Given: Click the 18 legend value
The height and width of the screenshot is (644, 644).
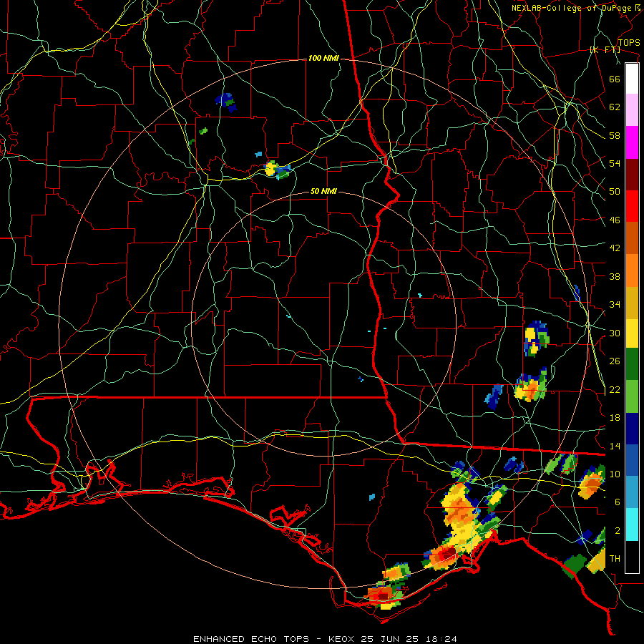Looking at the screenshot, I should (615, 418).
